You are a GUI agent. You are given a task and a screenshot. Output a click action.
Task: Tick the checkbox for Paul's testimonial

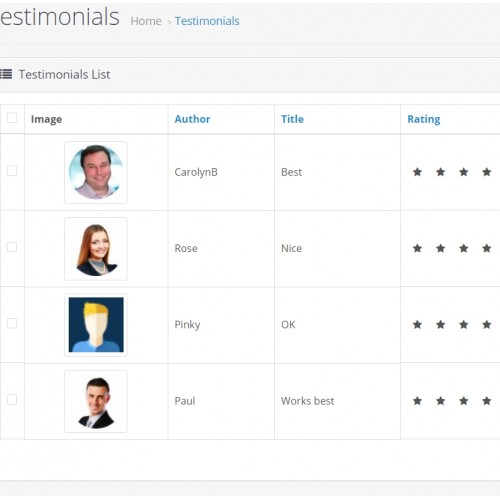pos(12,399)
